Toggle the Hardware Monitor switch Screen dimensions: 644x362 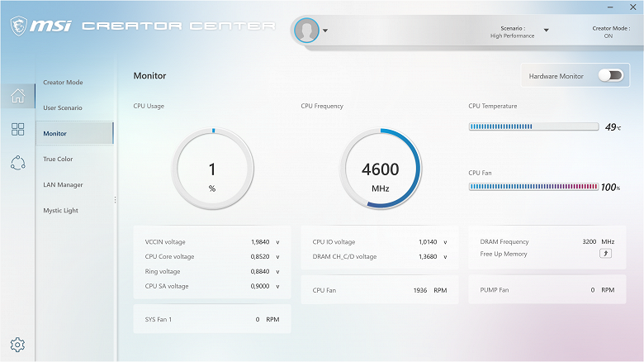pos(611,76)
